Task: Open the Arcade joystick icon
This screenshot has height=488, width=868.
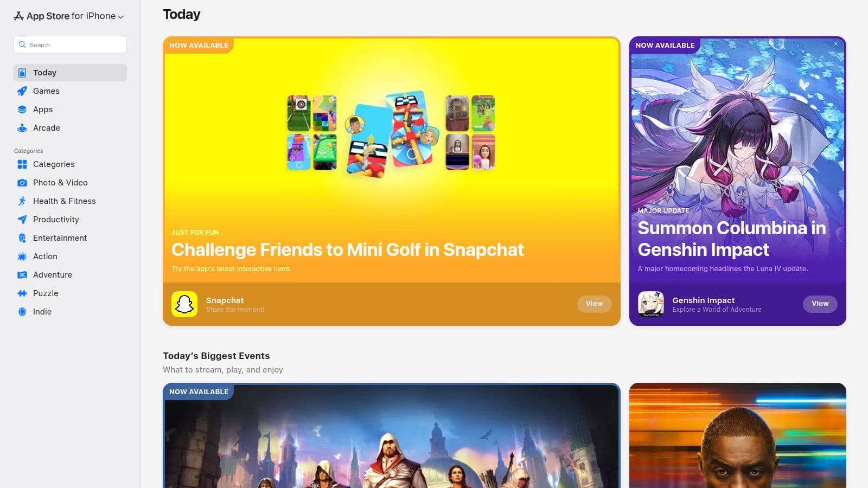Action: (22, 128)
